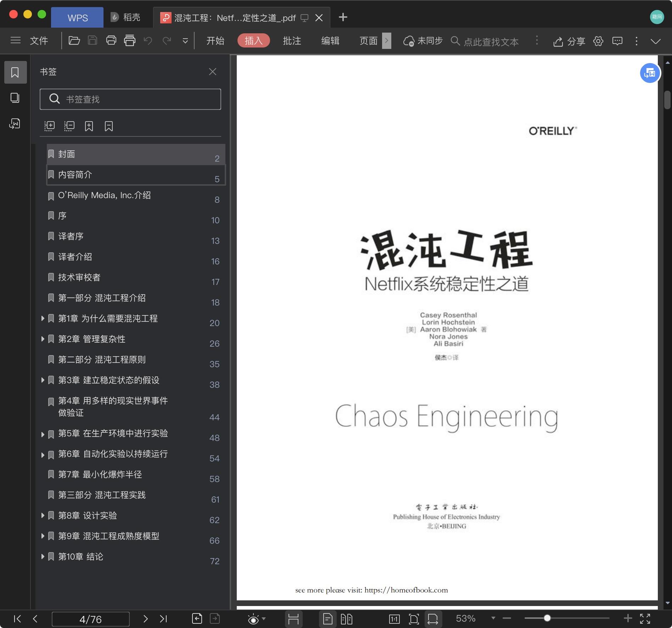
Task: Collapse the ribbon with the chevron
Action: 656,41
